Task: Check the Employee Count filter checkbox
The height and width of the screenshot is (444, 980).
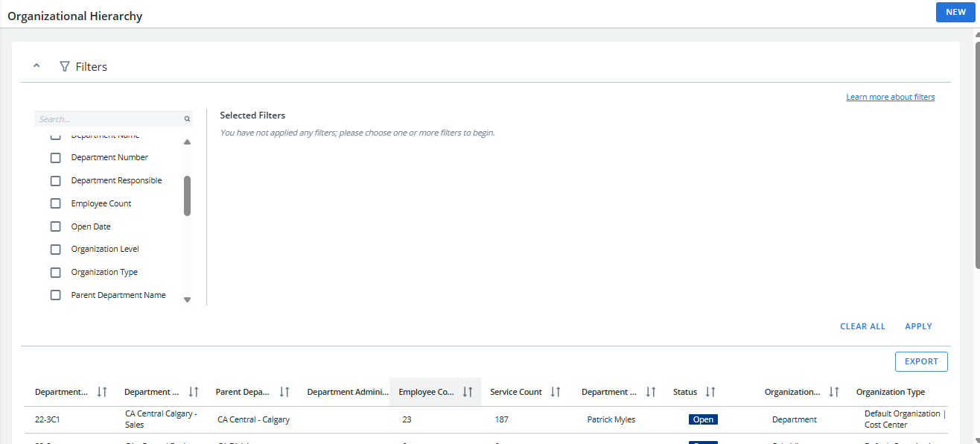Action: coord(55,204)
